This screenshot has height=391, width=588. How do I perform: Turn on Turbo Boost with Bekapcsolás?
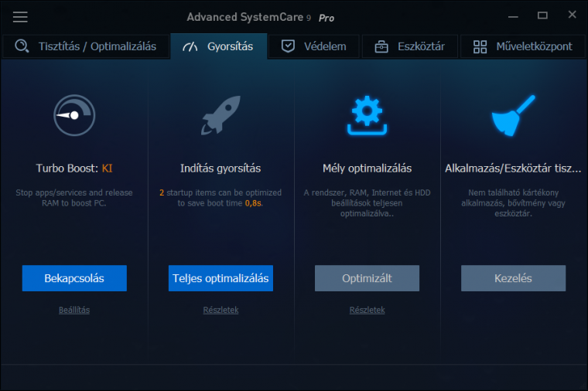(x=74, y=278)
